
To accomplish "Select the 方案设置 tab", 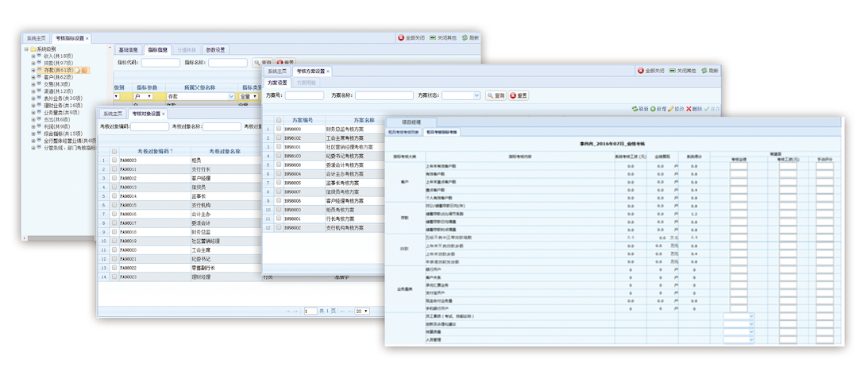I will click(x=277, y=83).
